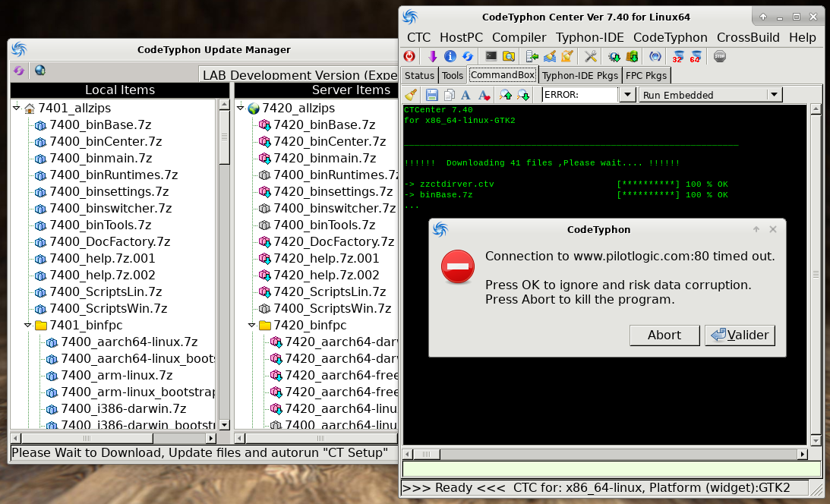Click the blue parentheses Typhon icon
This screenshot has width=830, height=504.
point(655,57)
